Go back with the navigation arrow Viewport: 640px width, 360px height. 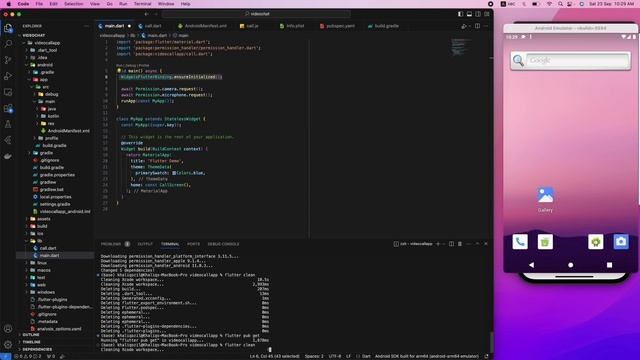[146, 14]
